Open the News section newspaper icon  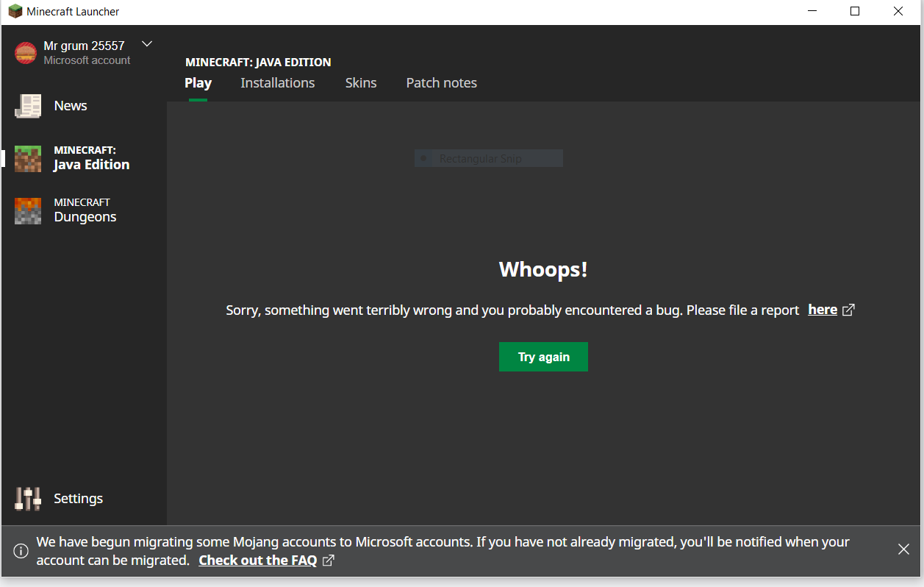[28, 106]
